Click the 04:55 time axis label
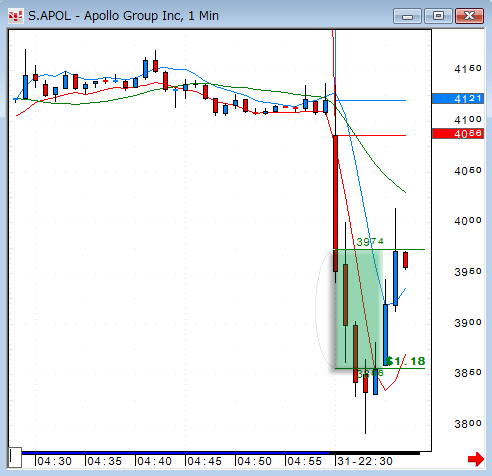Screen dimensions: 492x476 [304, 461]
